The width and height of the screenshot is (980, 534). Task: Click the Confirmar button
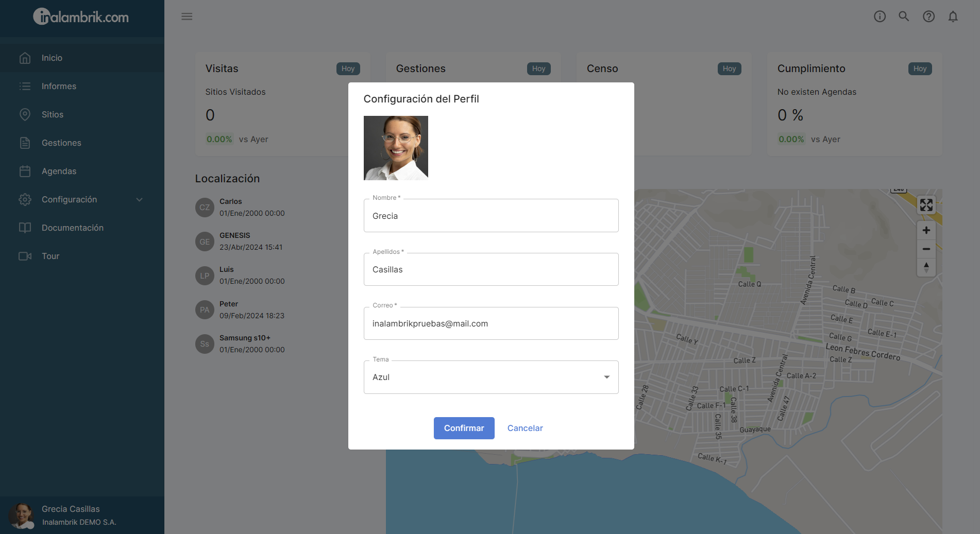click(x=464, y=428)
